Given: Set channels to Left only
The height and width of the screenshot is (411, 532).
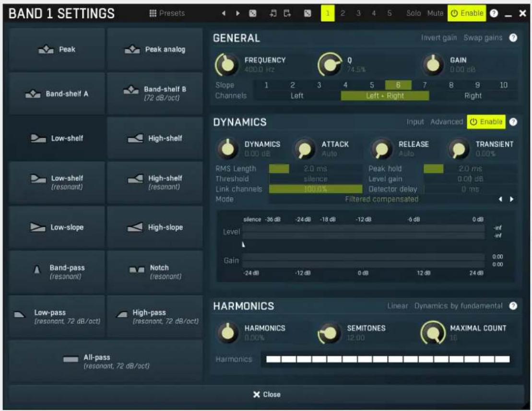Looking at the screenshot, I should 297,95.
